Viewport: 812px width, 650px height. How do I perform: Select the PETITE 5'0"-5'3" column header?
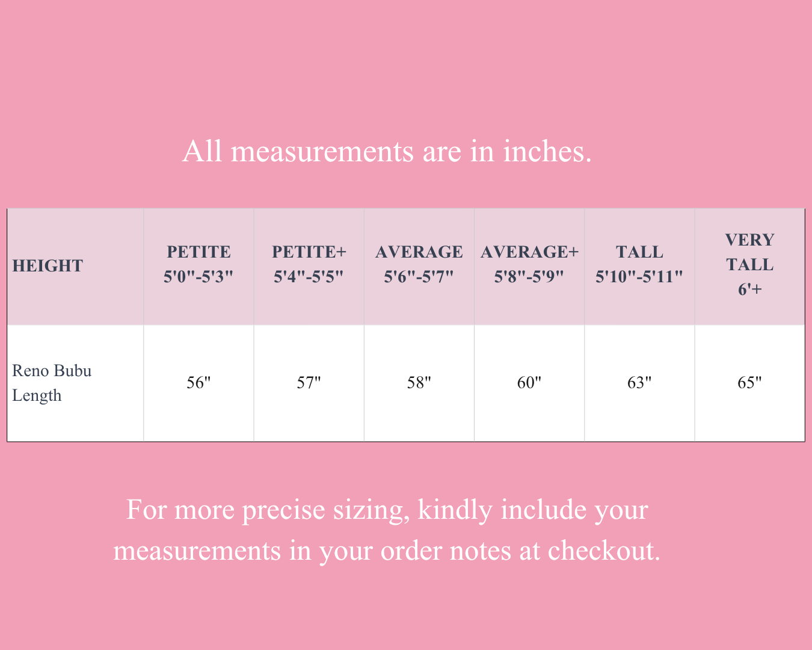198,264
